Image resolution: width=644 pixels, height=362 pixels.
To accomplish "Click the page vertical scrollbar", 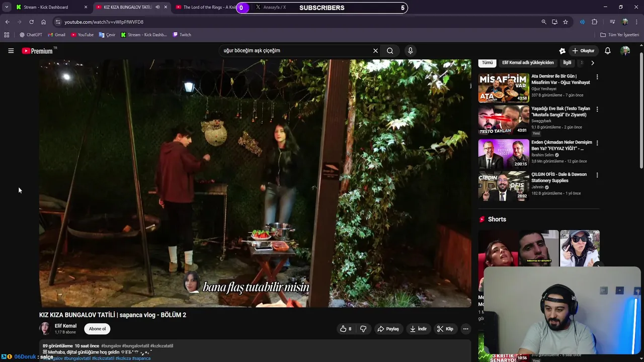I will point(641,111).
